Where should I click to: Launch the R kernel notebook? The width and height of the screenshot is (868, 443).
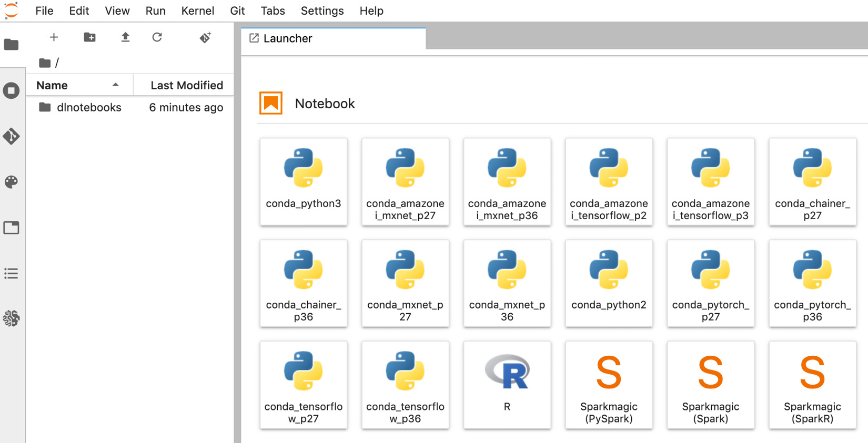point(507,385)
